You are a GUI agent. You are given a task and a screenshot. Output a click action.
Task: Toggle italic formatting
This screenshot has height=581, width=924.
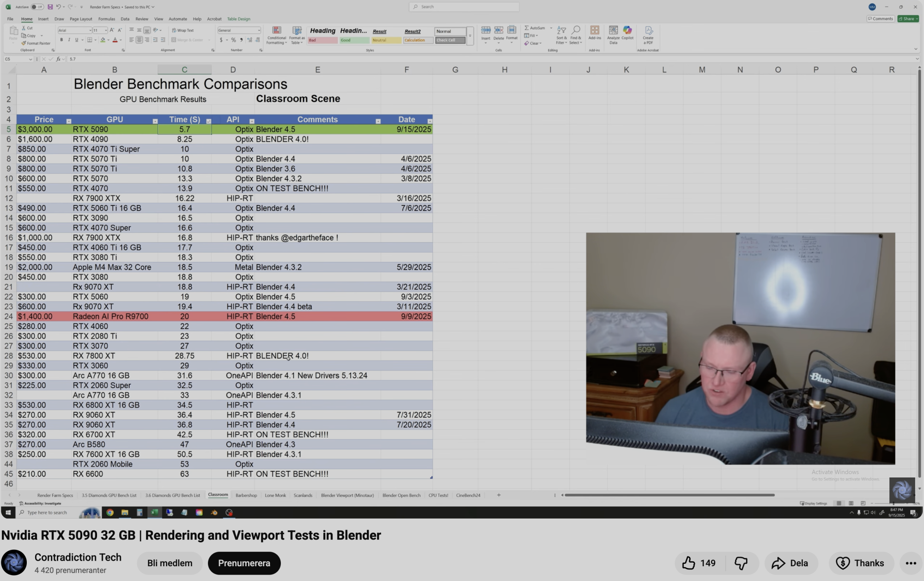point(69,40)
